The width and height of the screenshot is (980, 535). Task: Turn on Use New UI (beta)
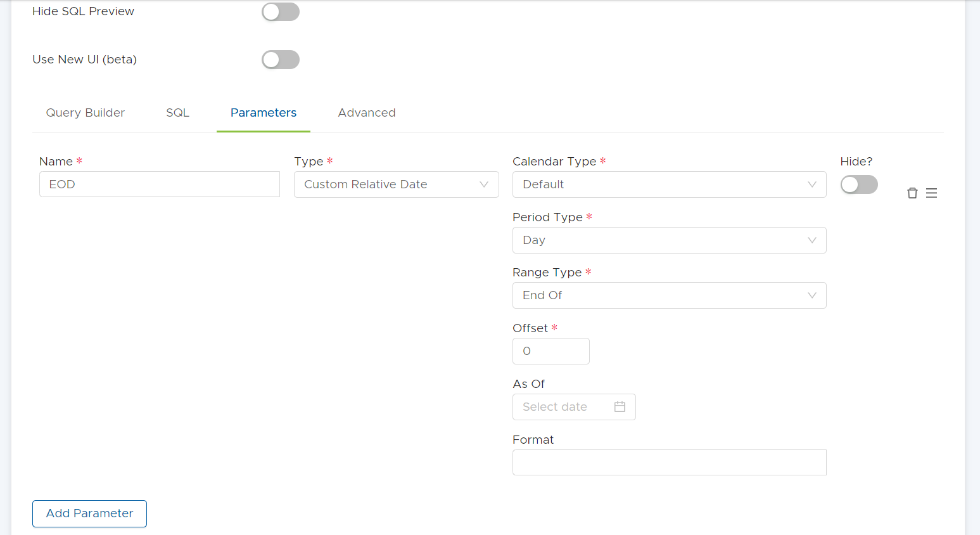pyautogui.click(x=281, y=59)
